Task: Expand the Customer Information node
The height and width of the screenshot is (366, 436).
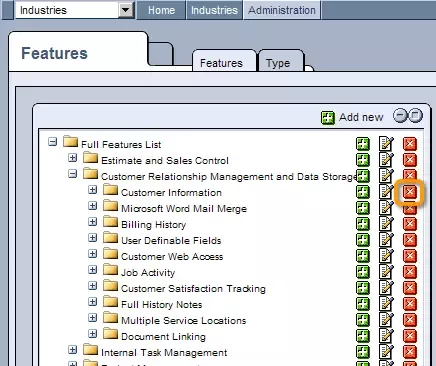Action: [92, 190]
